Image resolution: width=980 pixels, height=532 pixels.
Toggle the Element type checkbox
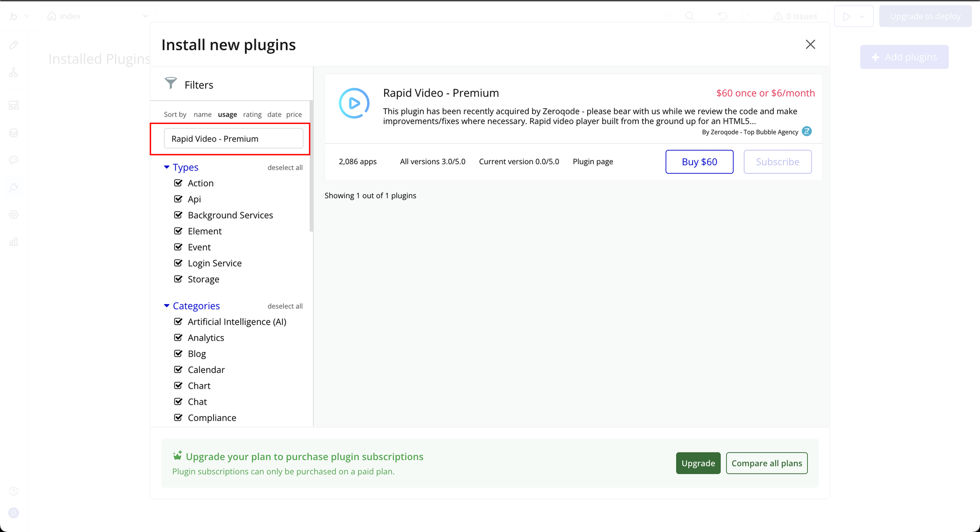point(178,231)
